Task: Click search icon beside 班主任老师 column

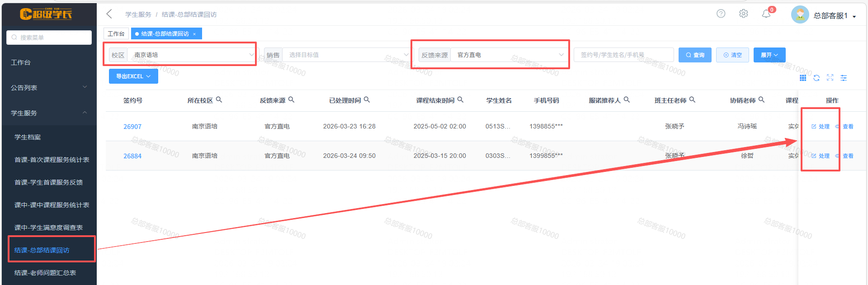Action: pos(692,100)
